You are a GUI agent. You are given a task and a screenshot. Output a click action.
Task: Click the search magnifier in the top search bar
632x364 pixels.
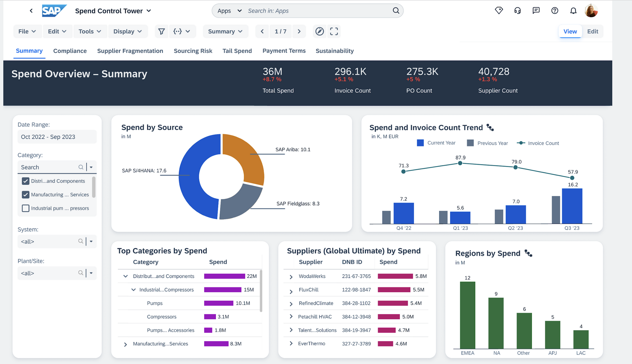[396, 11]
